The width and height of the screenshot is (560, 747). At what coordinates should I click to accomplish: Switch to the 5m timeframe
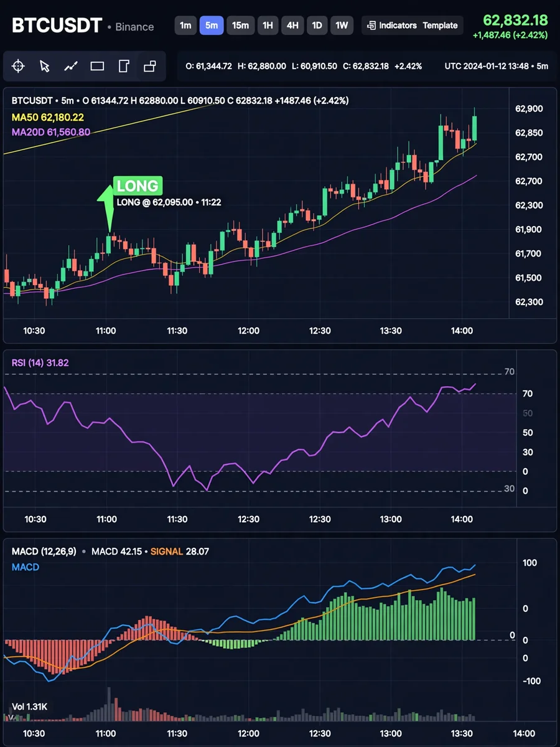coord(212,26)
